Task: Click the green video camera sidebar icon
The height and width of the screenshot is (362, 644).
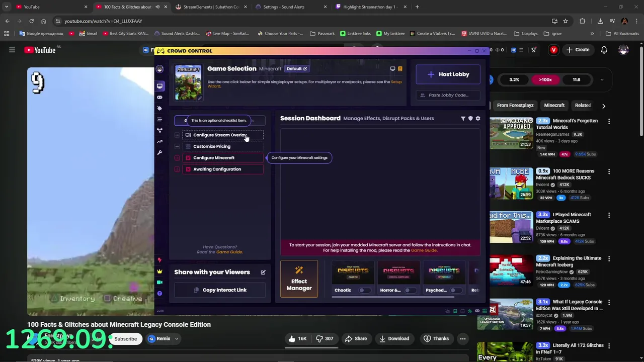Action: pyautogui.click(x=159, y=282)
